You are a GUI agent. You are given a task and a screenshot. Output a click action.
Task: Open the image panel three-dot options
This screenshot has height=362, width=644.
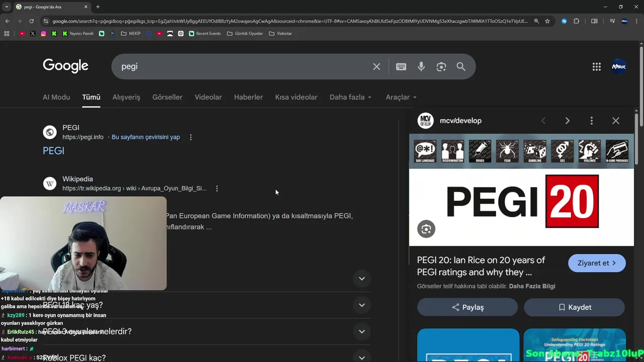click(592, 121)
